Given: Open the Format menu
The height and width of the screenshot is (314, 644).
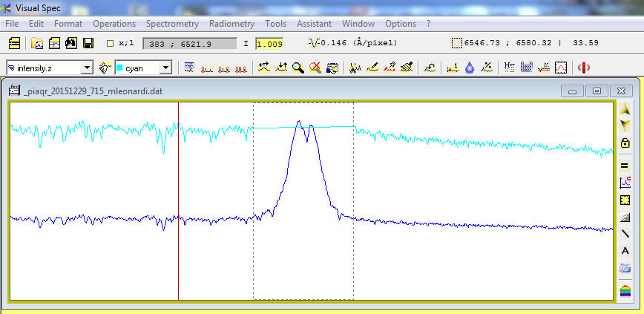Looking at the screenshot, I should point(68,24).
